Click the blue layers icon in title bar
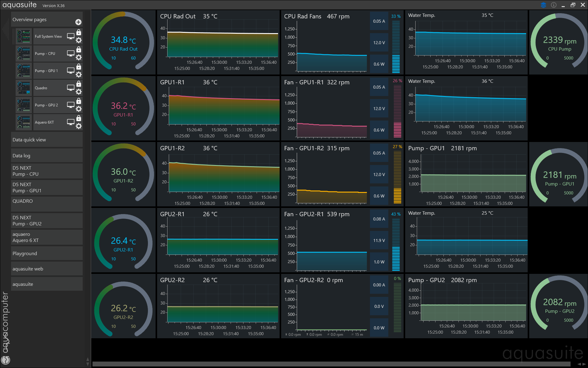 [x=543, y=5]
